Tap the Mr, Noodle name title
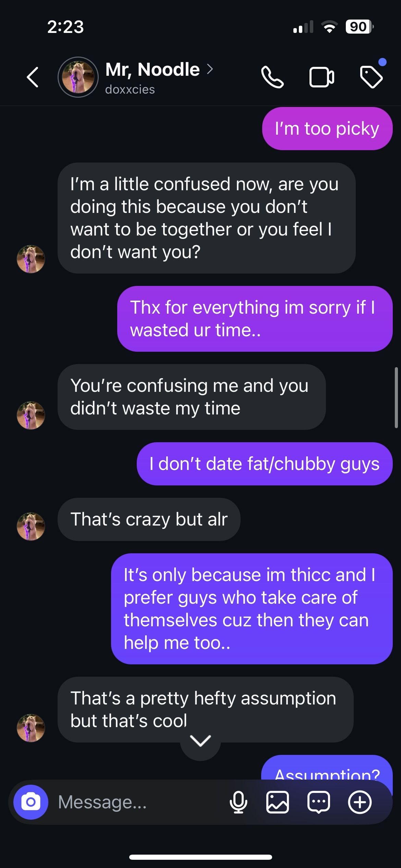This screenshot has height=868, width=401. (x=153, y=69)
